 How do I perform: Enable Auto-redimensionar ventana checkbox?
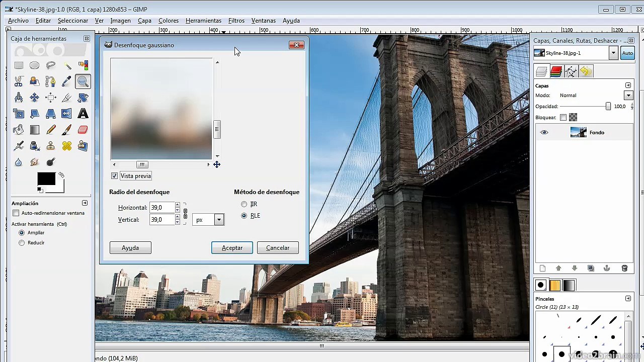point(16,213)
